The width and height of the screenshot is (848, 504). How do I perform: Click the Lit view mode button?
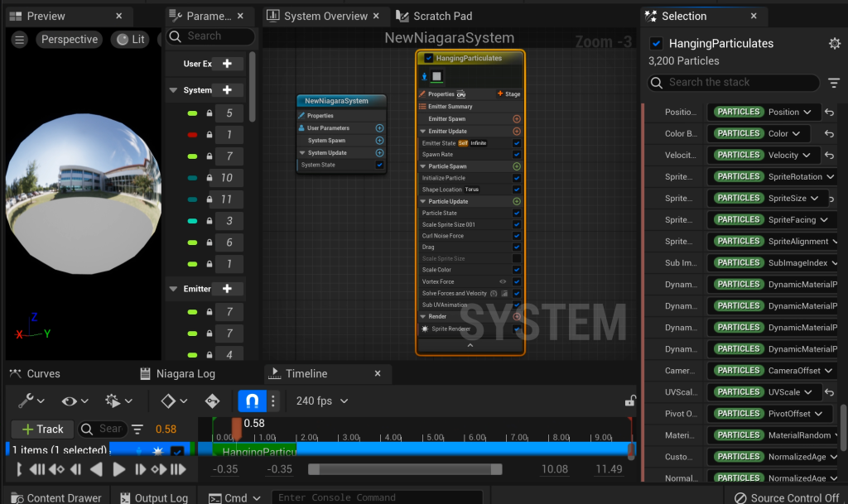[x=130, y=40]
